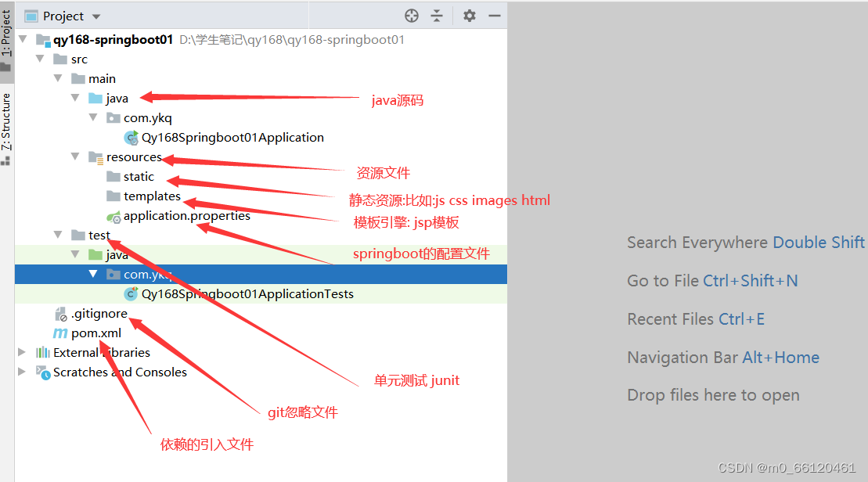Viewport: 868px width, 482px height.
Task: Click the Select Opened File crosshair icon
Action: 411,16
